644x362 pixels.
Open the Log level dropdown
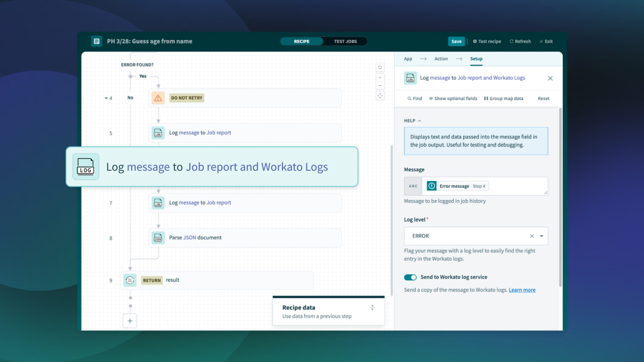click(x=541, y=236)
